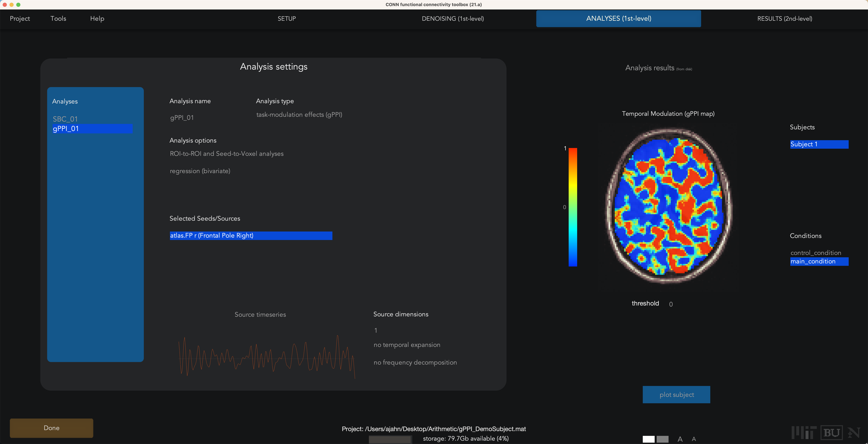Open the regression (bivariate) measure dropdown
This screenshot has height=444, width=868.
click(200, 171)
